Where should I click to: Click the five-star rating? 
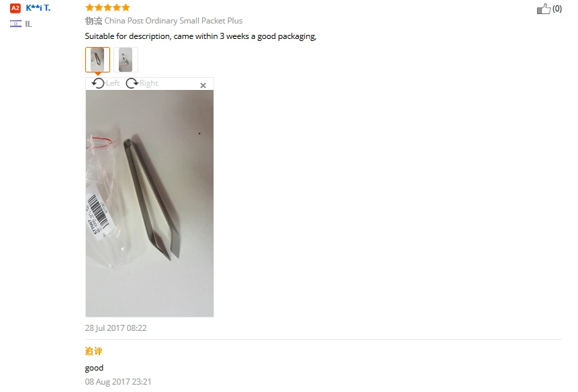coord(107,7)
